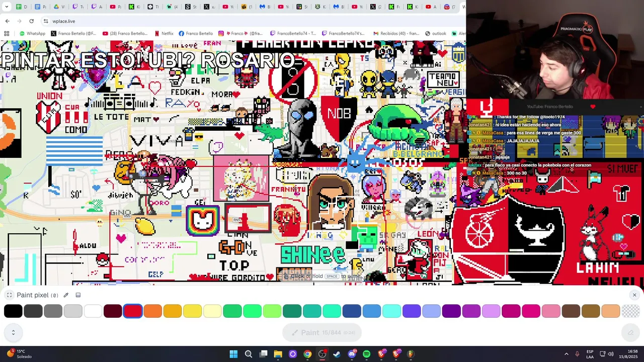Go back using the browser back arrow
This screenshot has height=362, width=644.
pyautogui.click(x=7, y=21)
